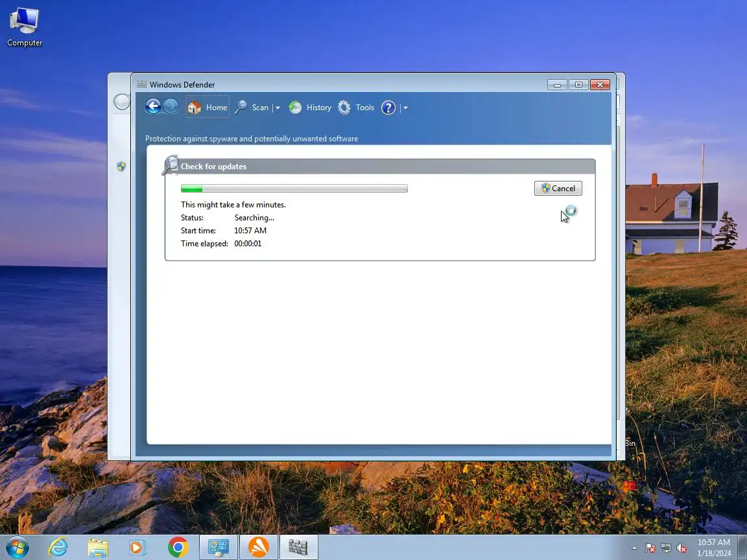This screenshot has height=560, width=747.
Task: Open the Action Center flag icon
Action: click(650, 548)
